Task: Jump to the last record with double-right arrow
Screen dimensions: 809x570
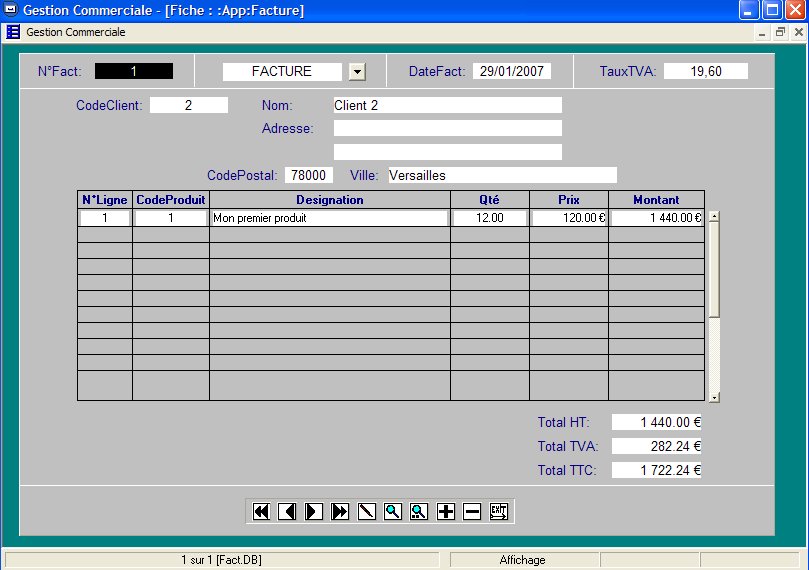Action: [x=340, y=511]
